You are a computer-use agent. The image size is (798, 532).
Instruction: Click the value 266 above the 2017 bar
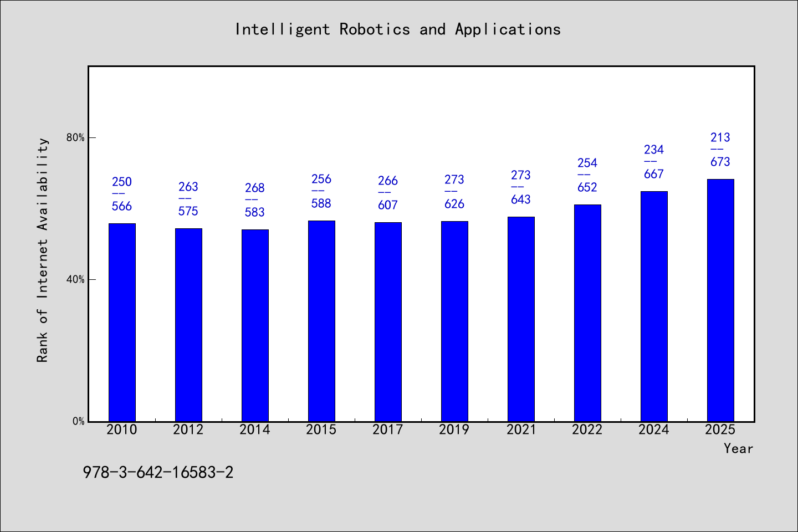pos(388,181)
